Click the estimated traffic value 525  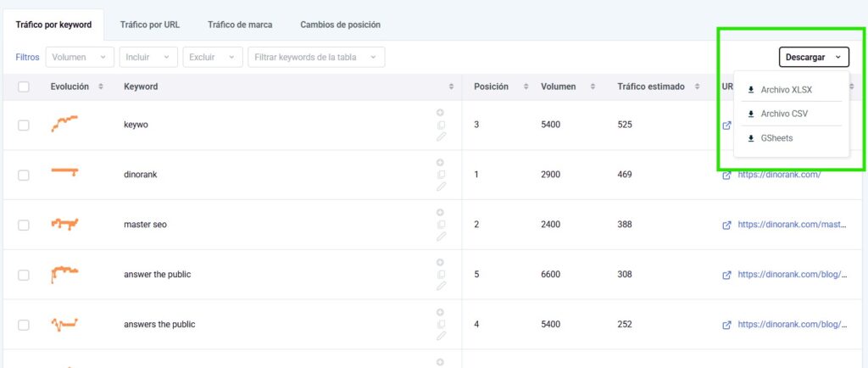(625, 125)
